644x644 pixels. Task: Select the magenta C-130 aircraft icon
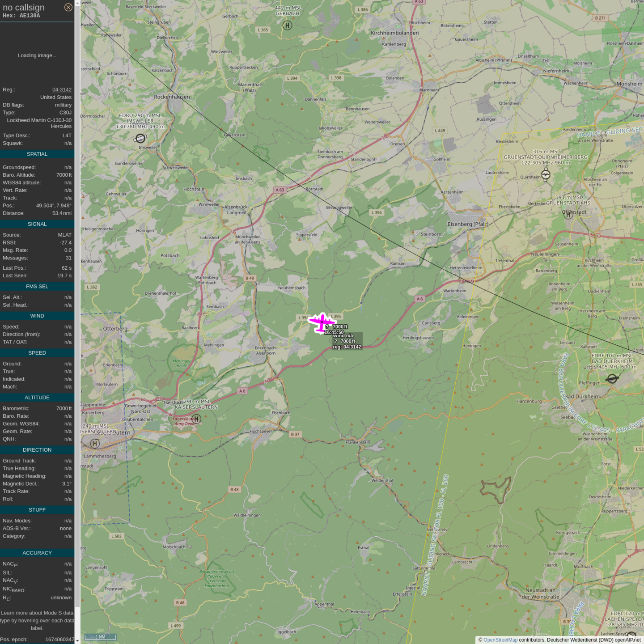pos(322,322)
